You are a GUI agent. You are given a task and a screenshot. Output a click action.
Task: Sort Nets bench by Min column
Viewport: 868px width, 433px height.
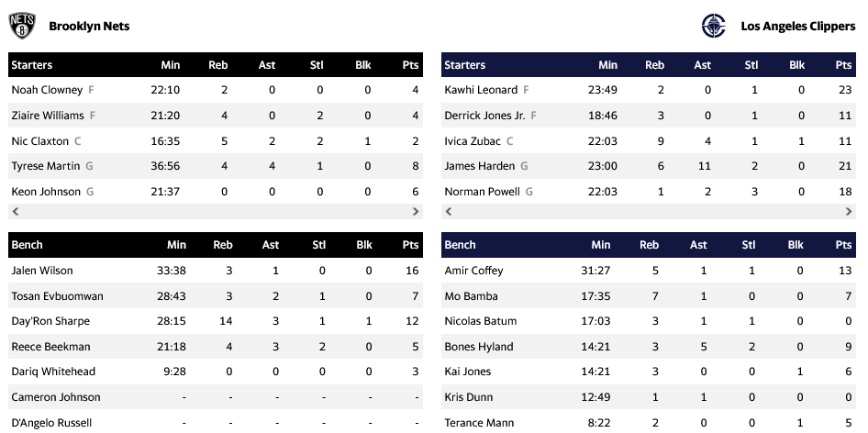click(x=176, y=245)
